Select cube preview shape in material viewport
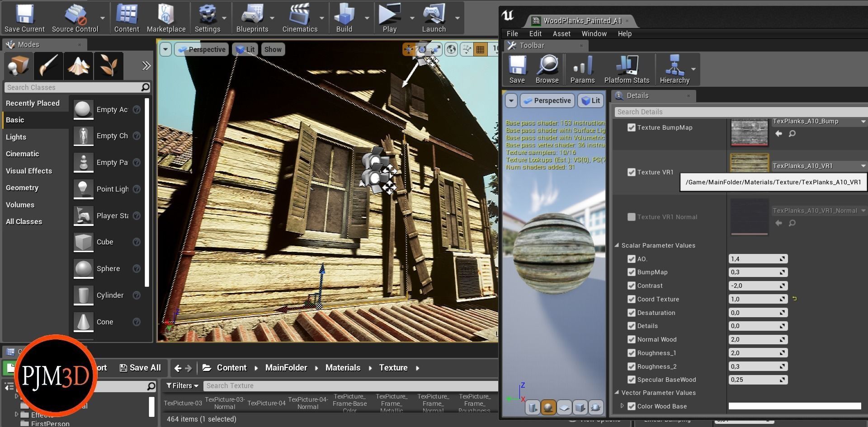The image size is (868, 427). click(580, 408)
